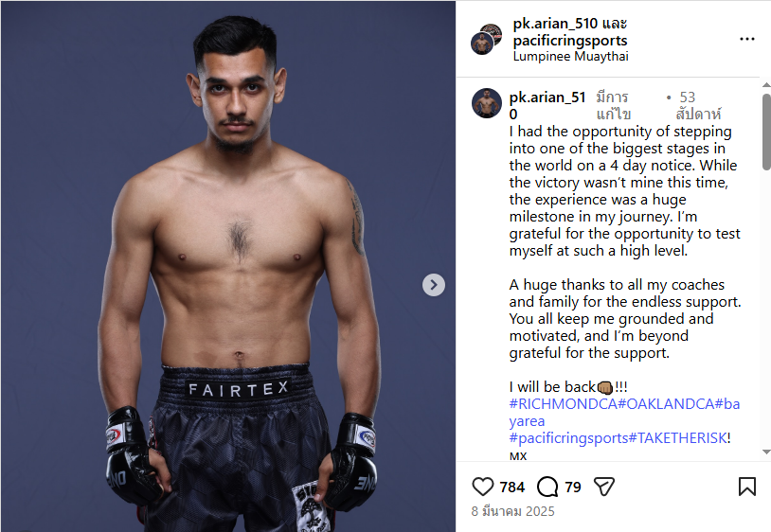The height and width of the screenshot is (532, 771).
Task: Save post with bookmark icon
Action: pyautogui.click(x=747, y=487)
